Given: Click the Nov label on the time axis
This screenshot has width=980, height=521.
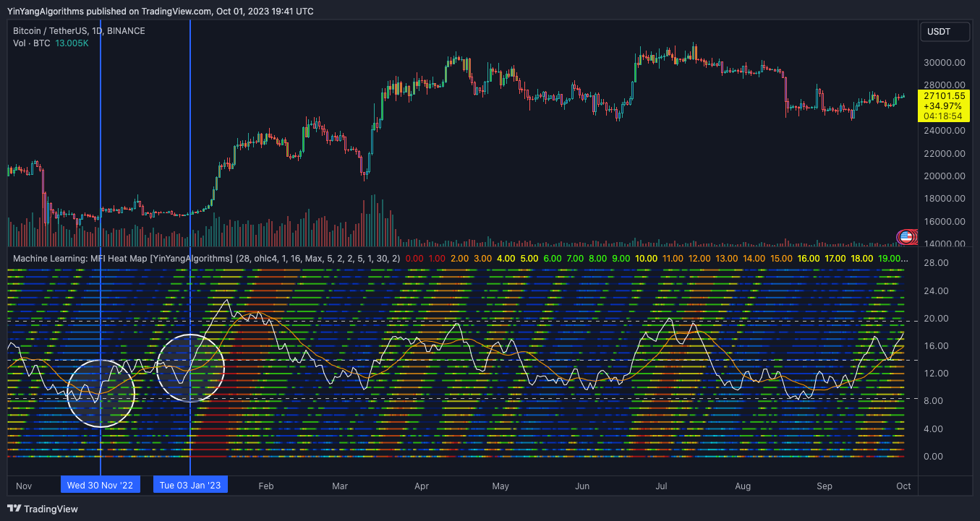Looking at the screenshot, I should (24, 486).
